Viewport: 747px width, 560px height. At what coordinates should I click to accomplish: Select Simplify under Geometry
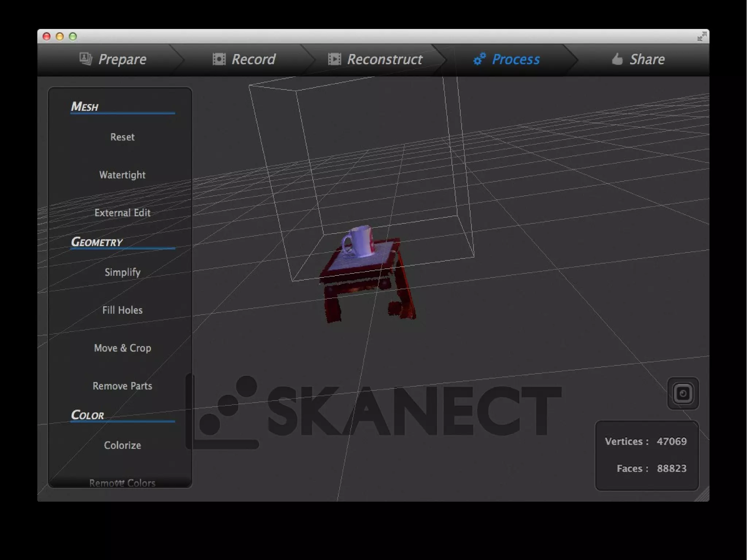(122, 272)
